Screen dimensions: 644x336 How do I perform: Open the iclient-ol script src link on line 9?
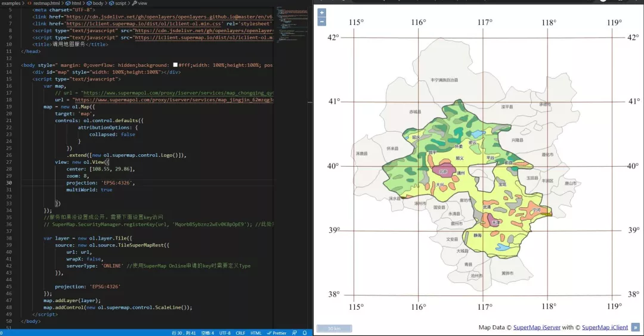pyautogui.click(x=204, y=38)
